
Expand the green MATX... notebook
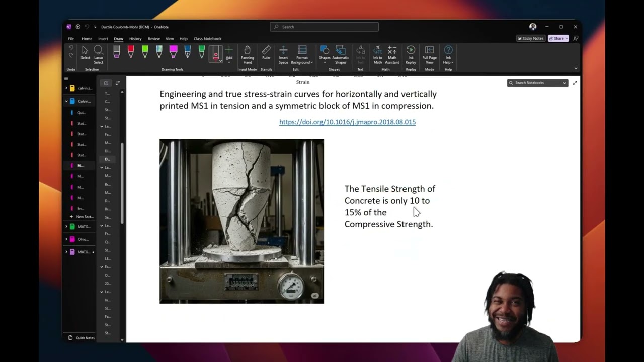66,227
